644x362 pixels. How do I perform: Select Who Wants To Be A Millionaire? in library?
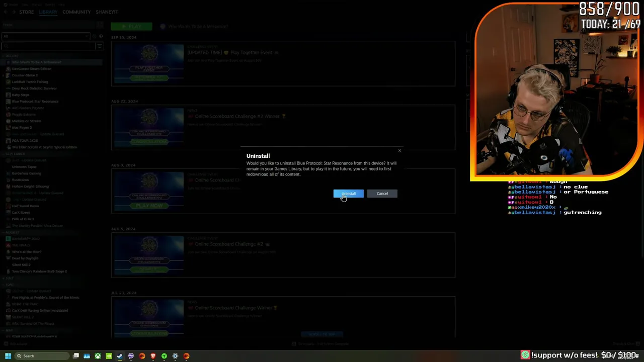[x=37, y=62]
